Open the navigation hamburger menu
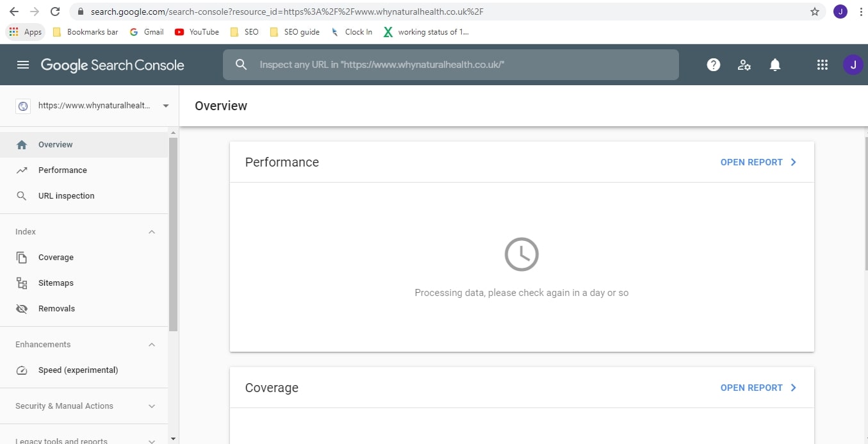This screenshot has width=868, height=444. 24,64
